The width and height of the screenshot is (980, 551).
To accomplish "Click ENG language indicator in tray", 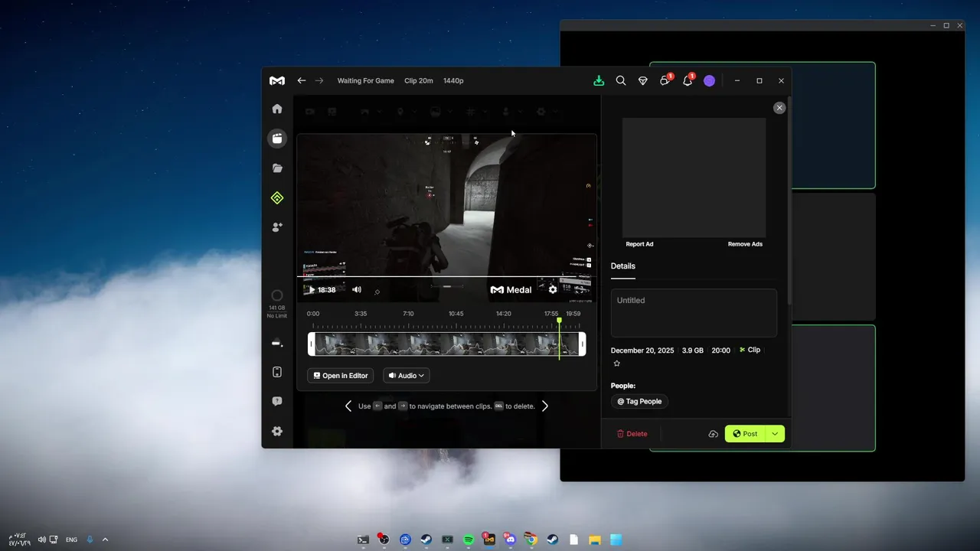I will click(x=71, y=540).
